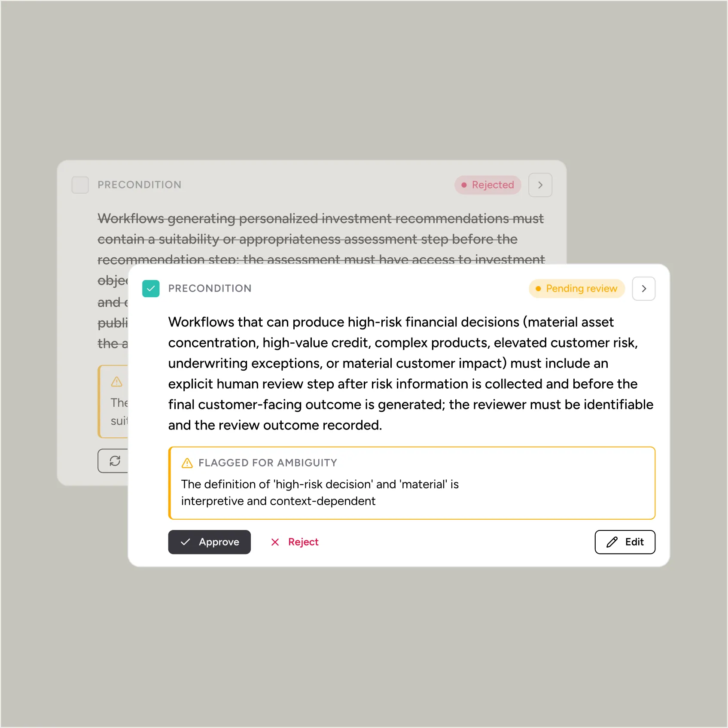Click the strikethrough investment recommendations text
728x728 pixels.
321,239
